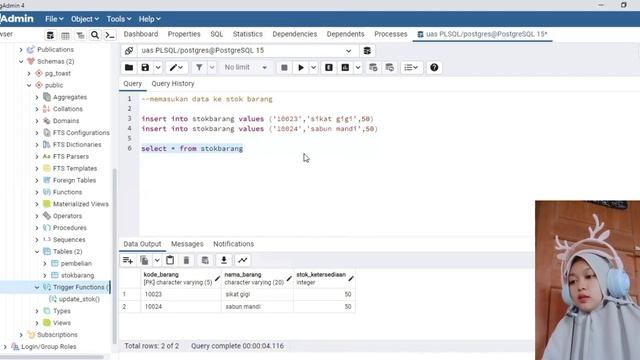Image resolution: width=640 pixels, height=360 pixels.
Task: Open the Notifications tab
Action: click(x=233, y=244)
